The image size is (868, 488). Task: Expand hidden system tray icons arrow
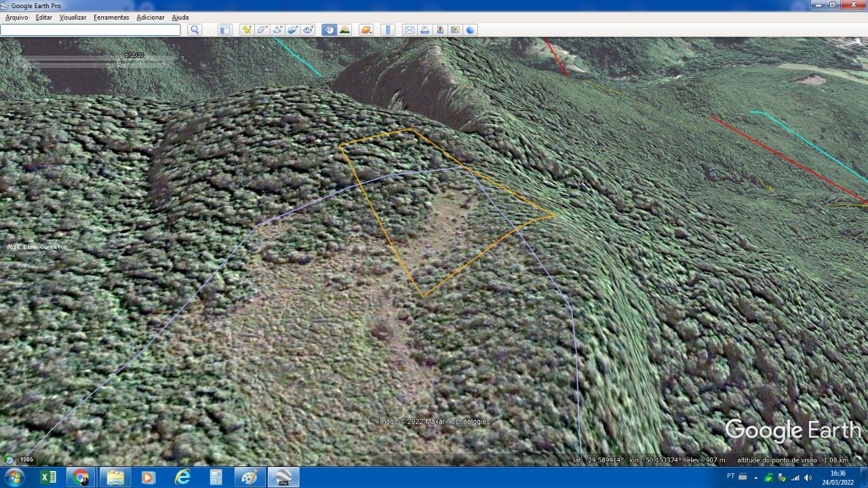click(755, 478)
